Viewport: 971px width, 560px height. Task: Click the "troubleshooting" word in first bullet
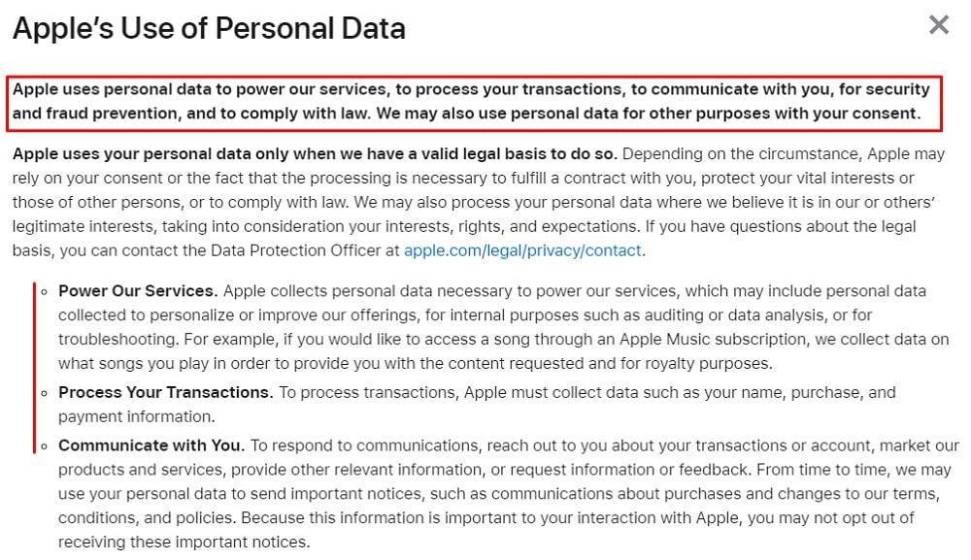point(118,339)
